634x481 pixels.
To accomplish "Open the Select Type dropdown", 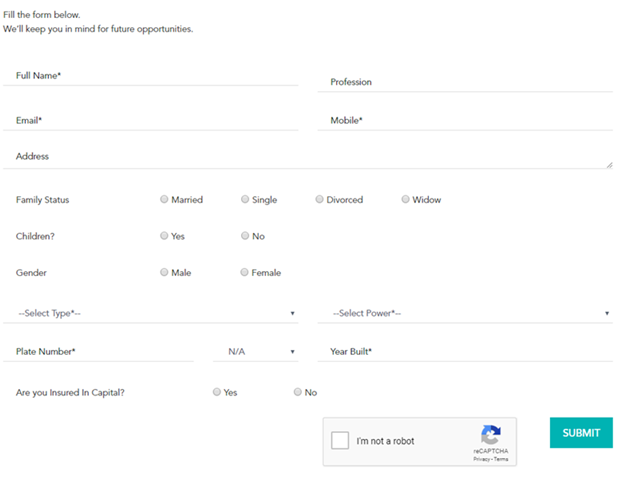I will coord(150,313).
